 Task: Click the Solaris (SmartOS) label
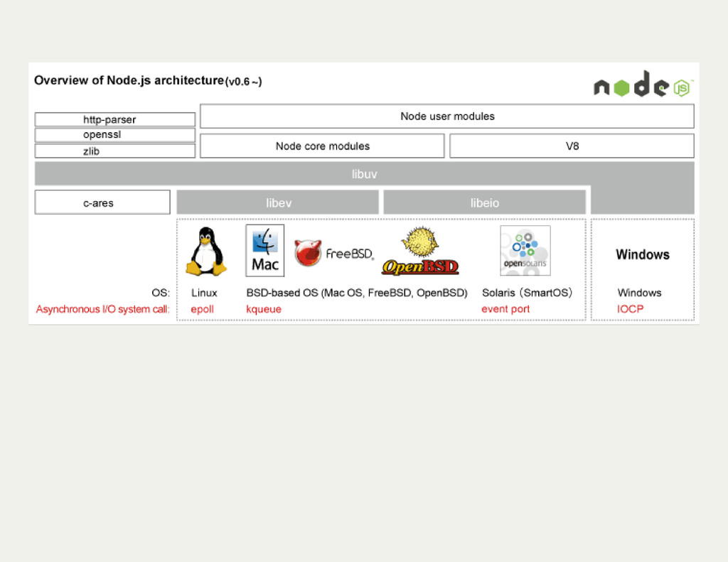[x=527, y=293]
